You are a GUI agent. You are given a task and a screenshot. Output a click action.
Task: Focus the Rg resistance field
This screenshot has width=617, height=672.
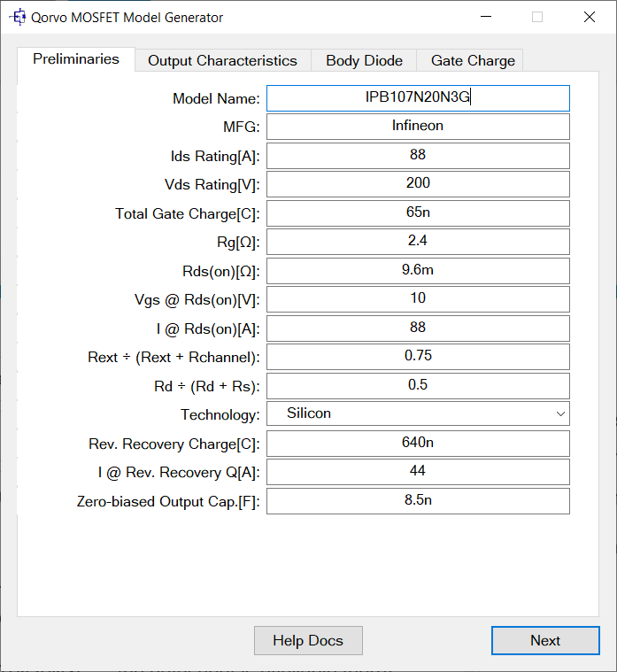[418, 241]
